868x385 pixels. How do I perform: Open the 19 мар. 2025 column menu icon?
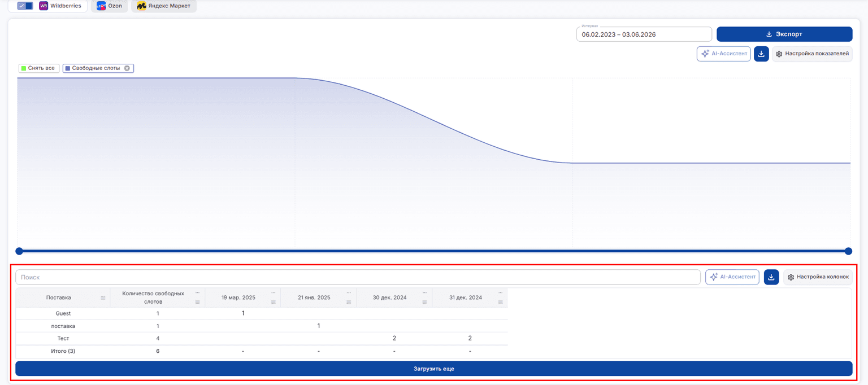tap(274, 302)
